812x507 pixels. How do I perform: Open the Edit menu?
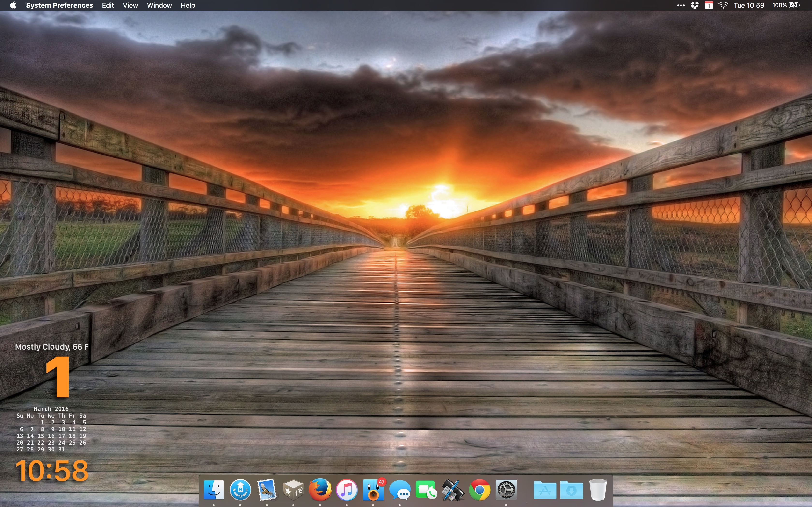(x=108, y=5)
